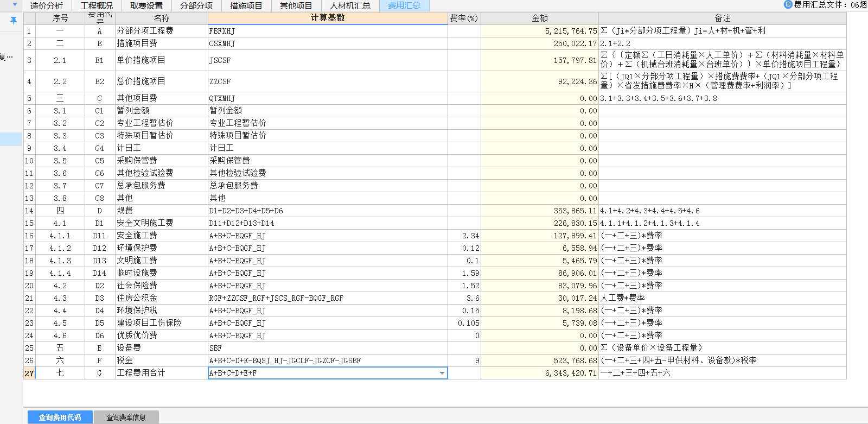Click the 计算基数 column header

pos(328,18)
